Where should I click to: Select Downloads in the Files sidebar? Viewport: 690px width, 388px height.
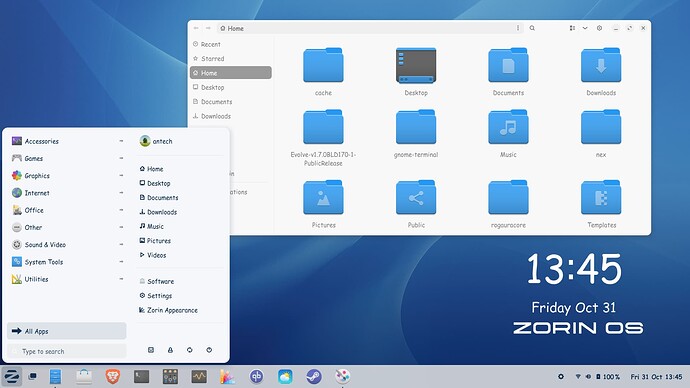coord(231,116)
